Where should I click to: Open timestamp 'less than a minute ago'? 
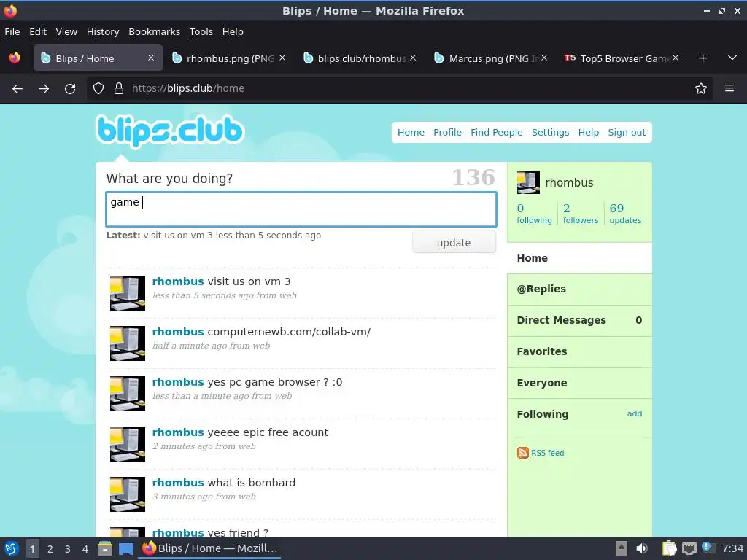[x=201, y=396]
